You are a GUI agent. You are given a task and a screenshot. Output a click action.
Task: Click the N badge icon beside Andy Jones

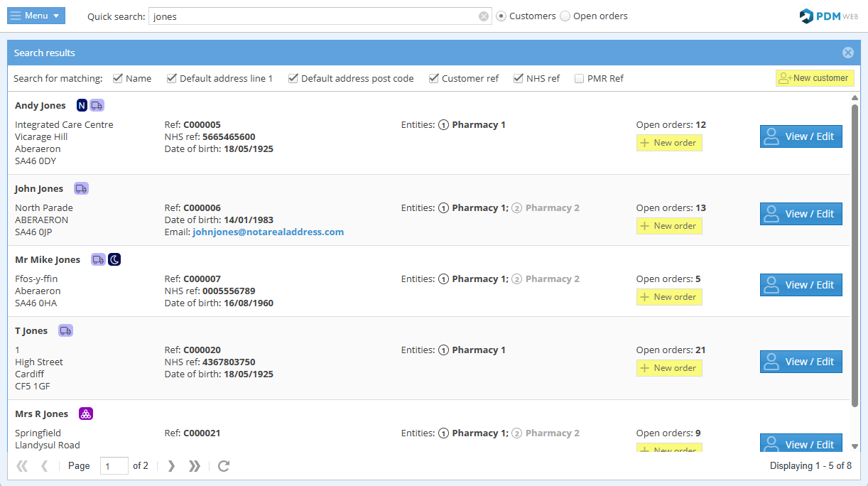point(82,106)
